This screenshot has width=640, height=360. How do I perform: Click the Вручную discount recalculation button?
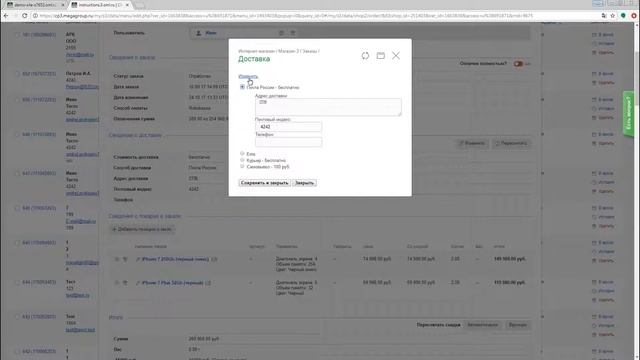[518, 325]
